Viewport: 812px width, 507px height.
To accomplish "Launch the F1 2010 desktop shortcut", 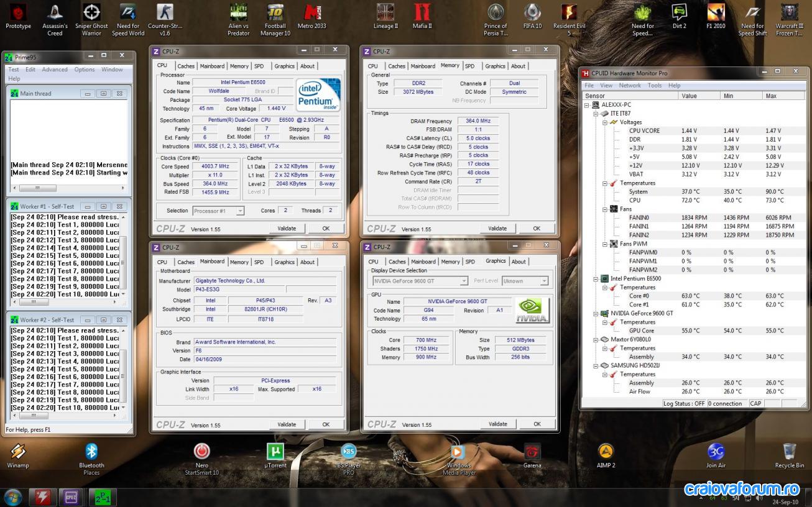I will pos(716,16).
